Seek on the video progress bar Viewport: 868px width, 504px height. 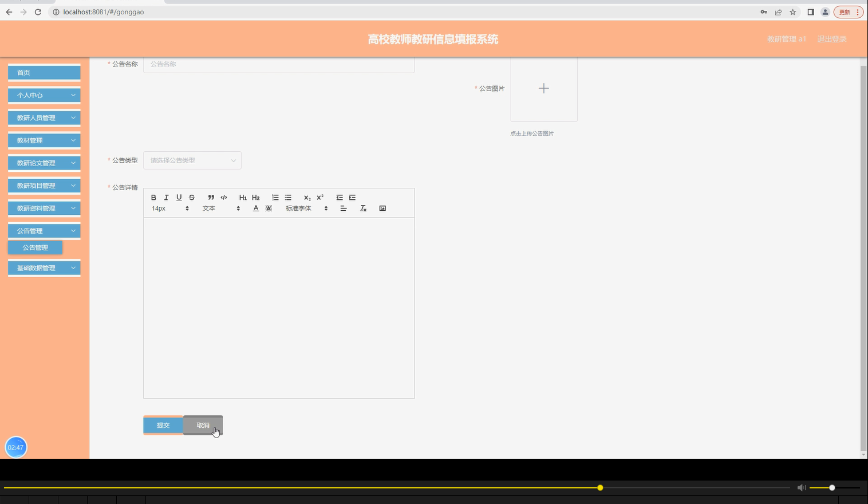[397, 488]
